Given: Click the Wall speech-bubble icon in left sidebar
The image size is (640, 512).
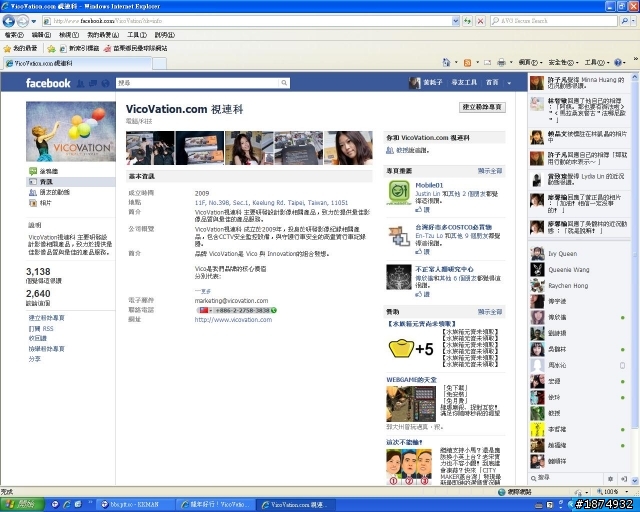Looking at the screenshot, I should [x=33, y=171].
